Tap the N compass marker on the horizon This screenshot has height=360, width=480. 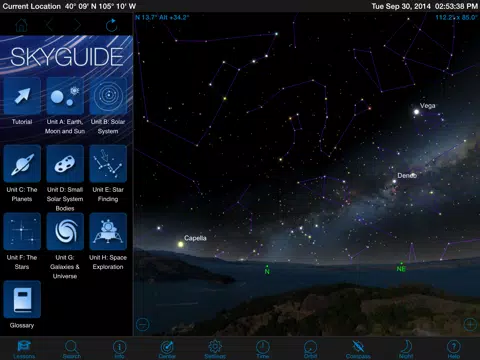pyautogui.click(x=267, y=271)
